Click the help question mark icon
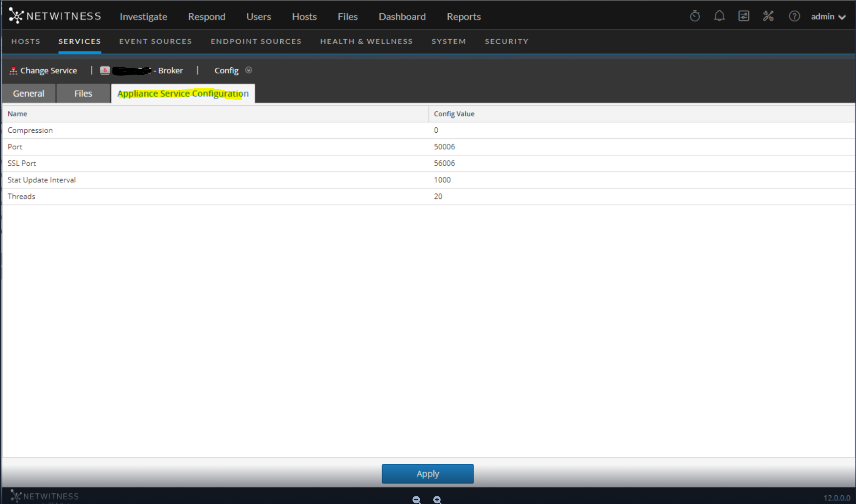Screen dimensions: 856x504 click(794, 16)
